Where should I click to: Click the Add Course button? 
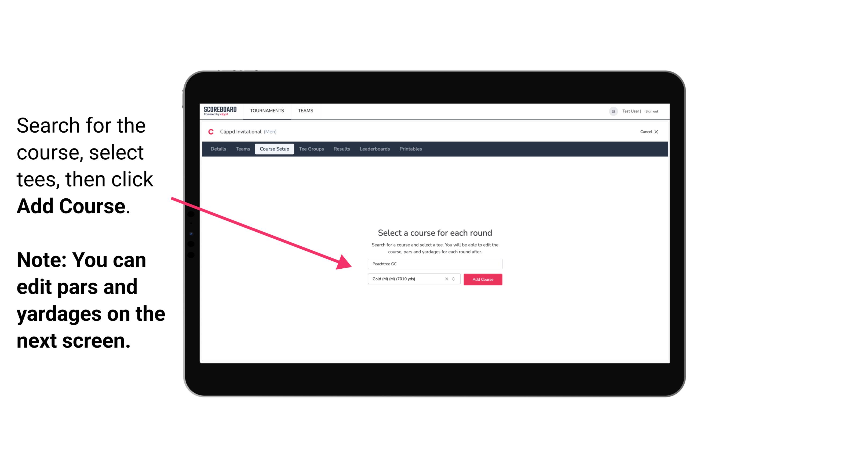482,279
